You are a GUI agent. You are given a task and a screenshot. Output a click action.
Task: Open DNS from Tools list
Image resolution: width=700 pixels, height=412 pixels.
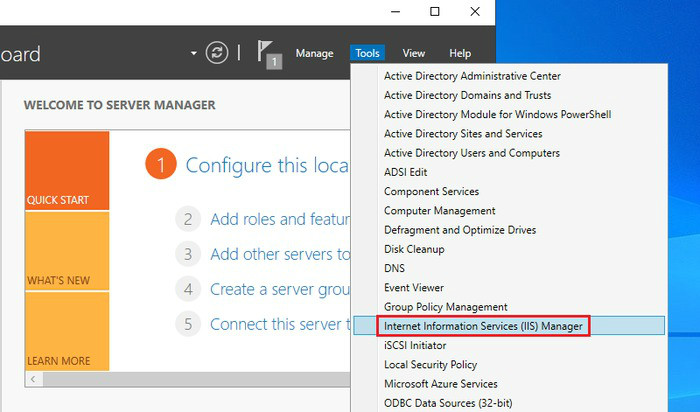[394, 269]
